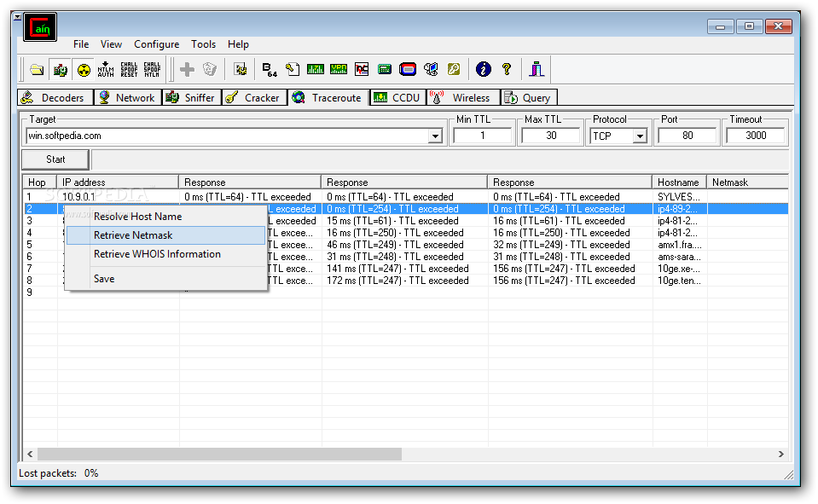Open the Base64 password decoder icon
The width and height of the screenshot is (818, 504).
pos(270,69)
